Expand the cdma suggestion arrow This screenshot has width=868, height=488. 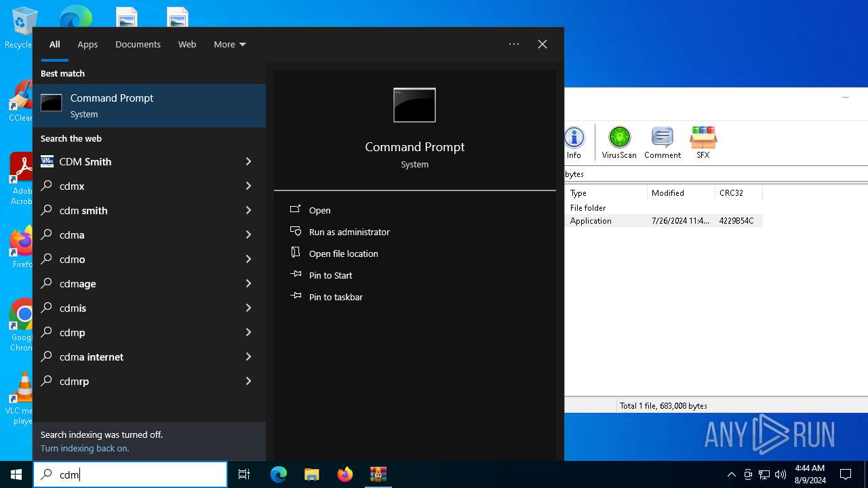click(248, 235)
